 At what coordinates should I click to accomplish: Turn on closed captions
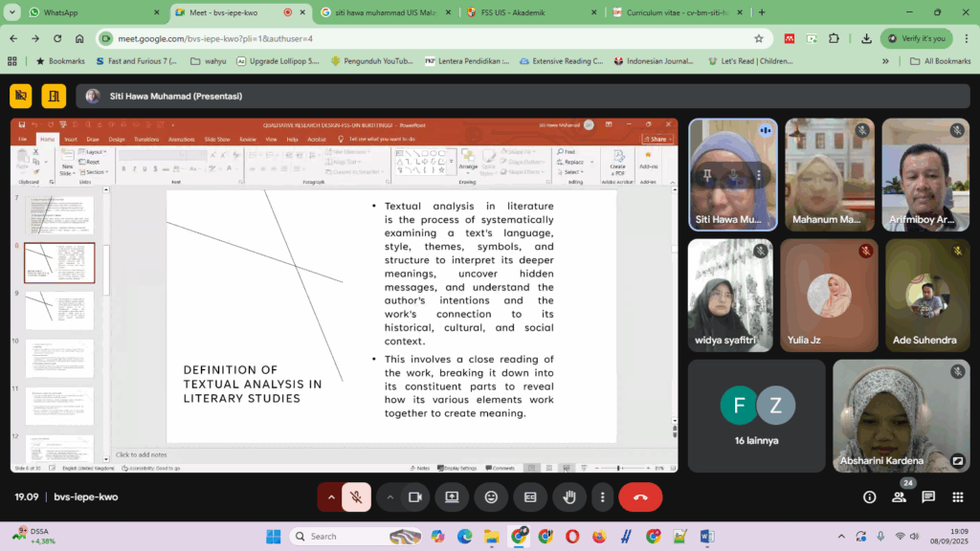click(x=529, y=497)
